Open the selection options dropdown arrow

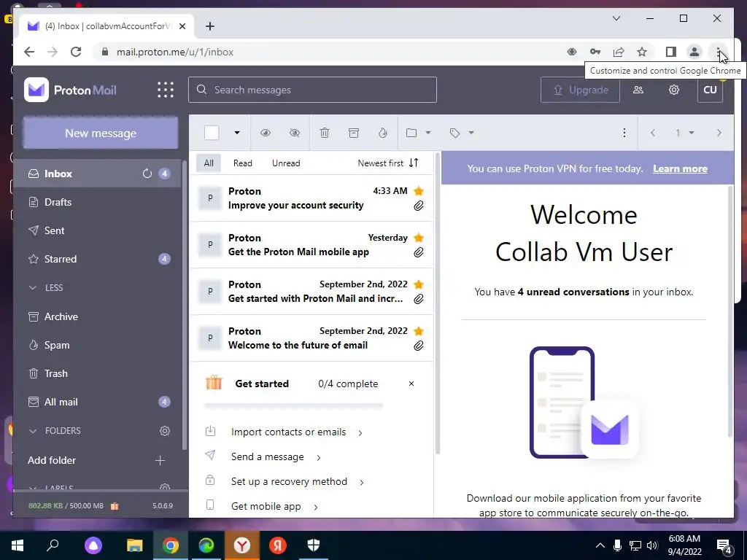[x=237, y=133]
